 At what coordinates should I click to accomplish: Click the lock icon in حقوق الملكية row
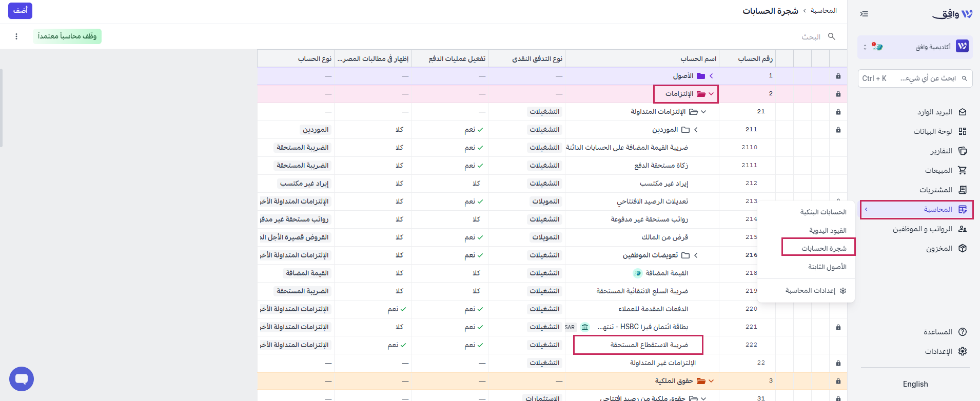[838, 381]
